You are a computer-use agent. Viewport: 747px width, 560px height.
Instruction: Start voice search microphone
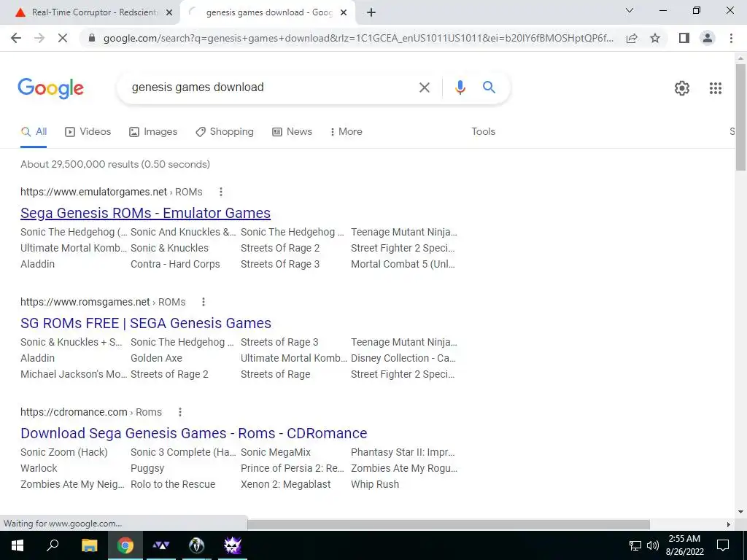(460, 87)
